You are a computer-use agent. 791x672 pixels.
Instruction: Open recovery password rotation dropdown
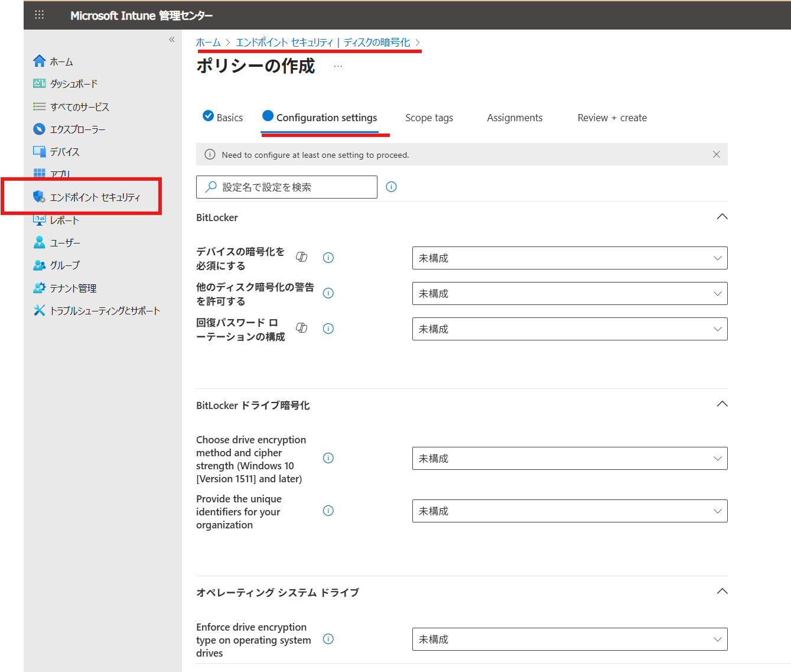click(x=569, y=329)
